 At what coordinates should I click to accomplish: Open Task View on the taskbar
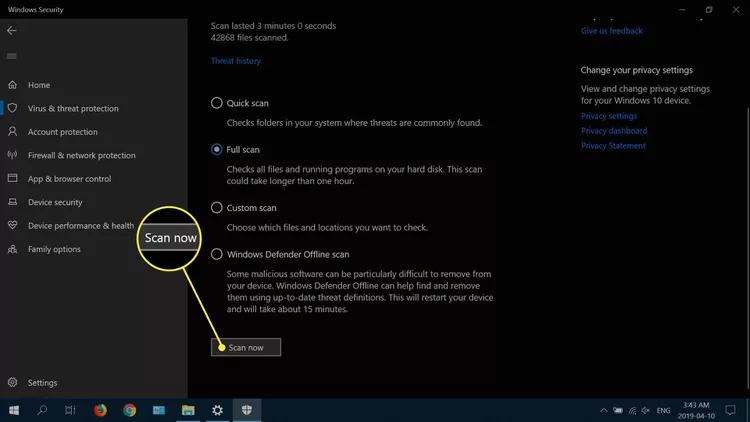pyautogui.click(x=70, y=410)
